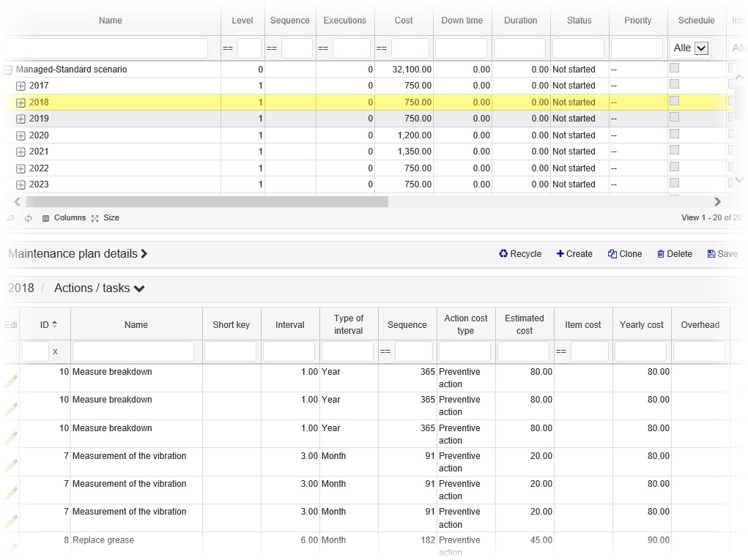Expand the 2022 tree node

coord(21,168)
